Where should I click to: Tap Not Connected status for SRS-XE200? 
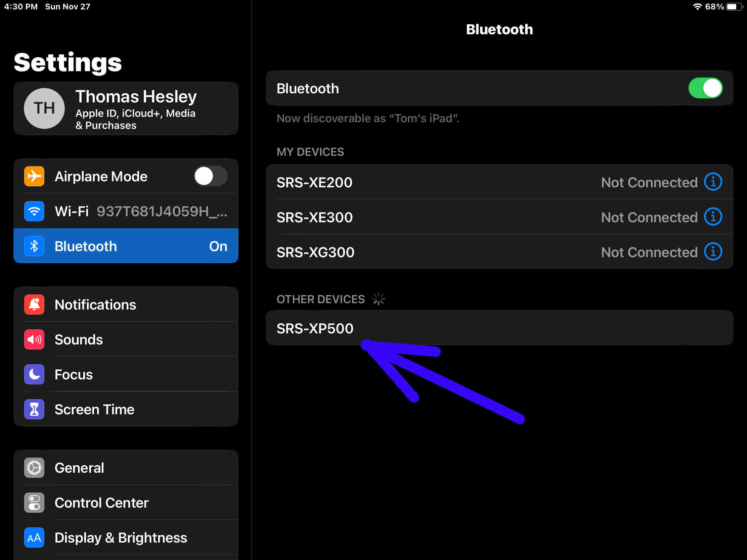[649, 182]
